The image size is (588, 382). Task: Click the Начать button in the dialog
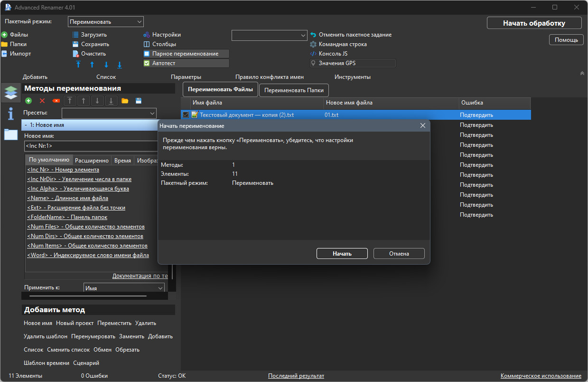(x=342, y=254)
